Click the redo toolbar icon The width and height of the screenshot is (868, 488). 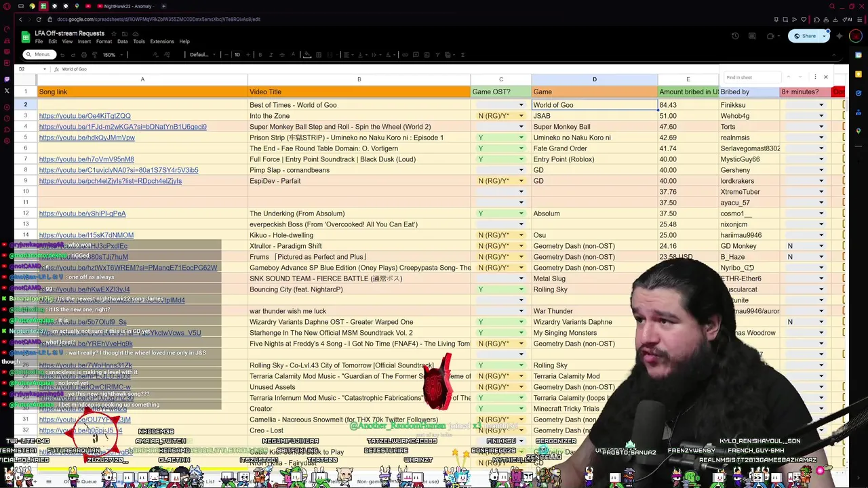[x=73, y=54]
